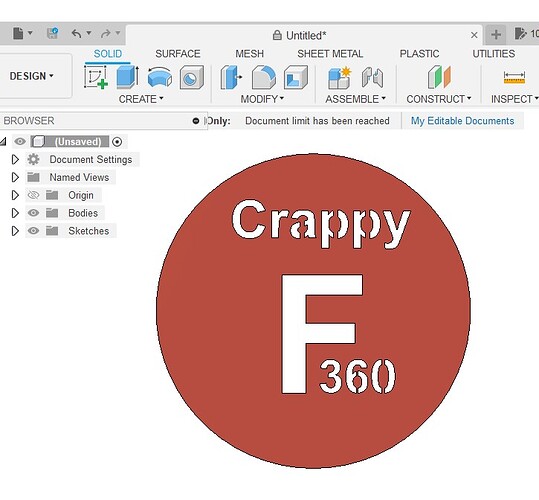Activate the (Unsaved) component radio button
539x500 pixels.
coord(117,142)
